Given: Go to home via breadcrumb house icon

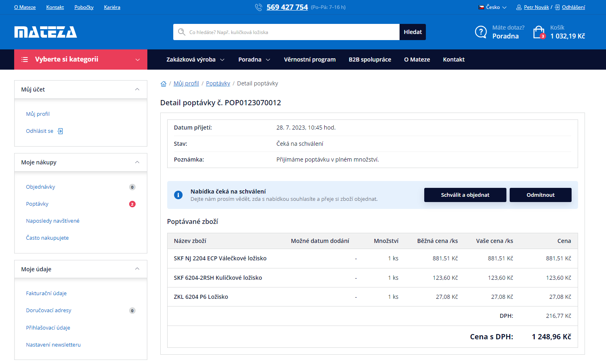Looking at the screenshot, I should 164,84.
